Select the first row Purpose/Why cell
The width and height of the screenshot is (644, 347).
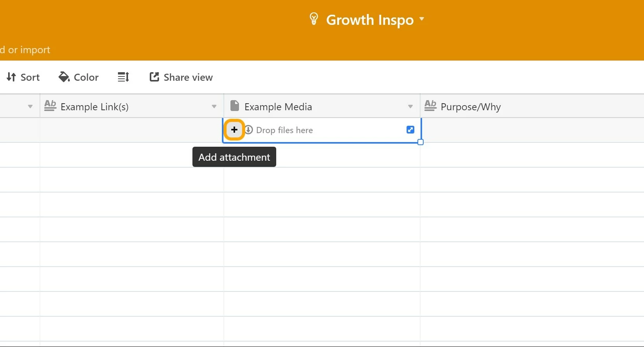click(x=532, y=130)
